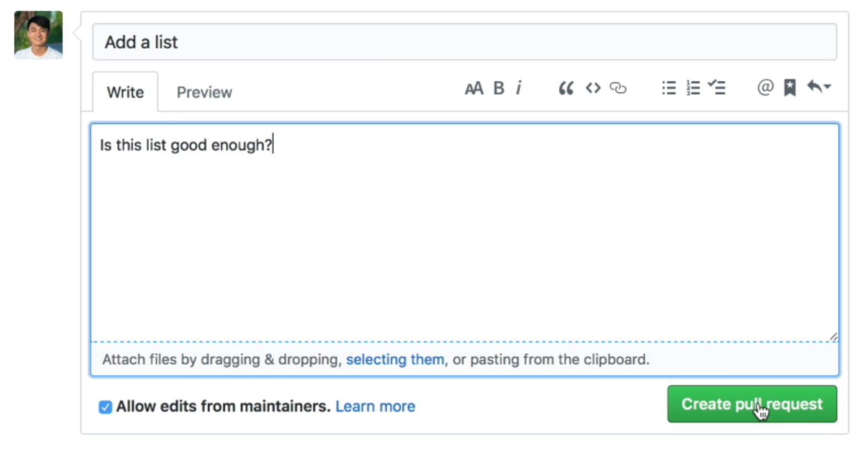The width and height of the screenshot is (868, 450).
Task: Add a hyperlink icon
Action: tap(618, 88)
